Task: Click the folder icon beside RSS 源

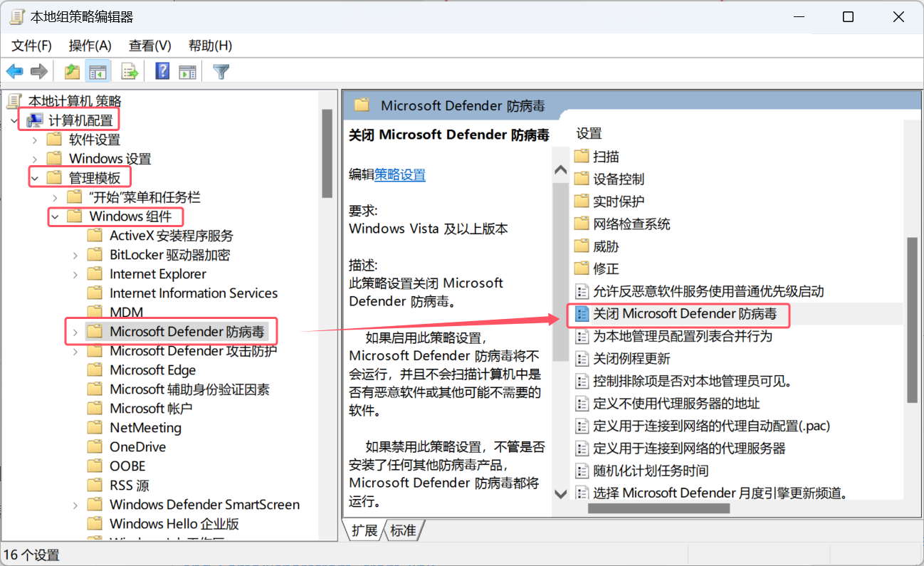Action: (x=95, y=486)
